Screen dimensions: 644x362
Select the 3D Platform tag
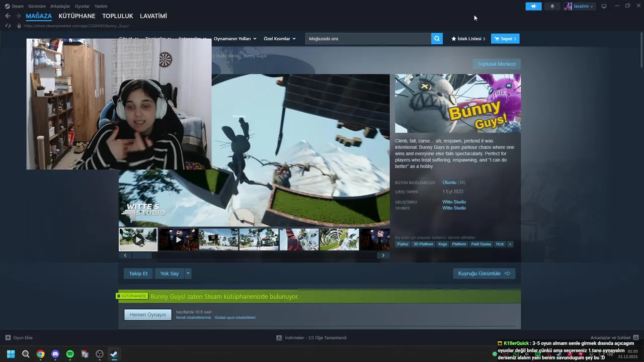(423, 244)
